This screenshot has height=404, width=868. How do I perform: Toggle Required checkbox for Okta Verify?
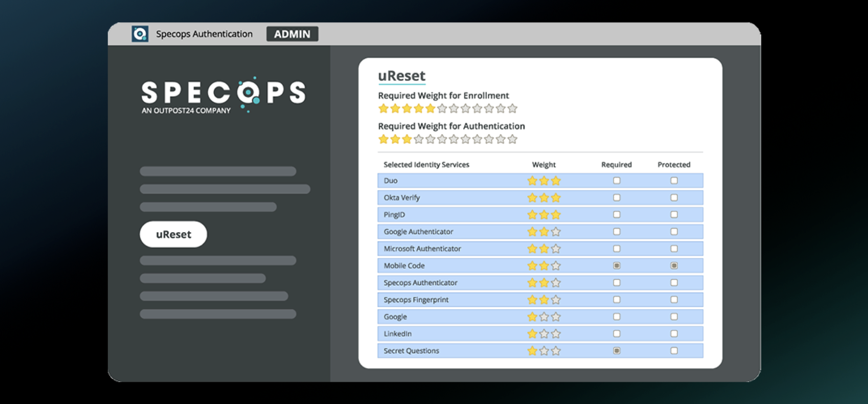coord(617,197)
